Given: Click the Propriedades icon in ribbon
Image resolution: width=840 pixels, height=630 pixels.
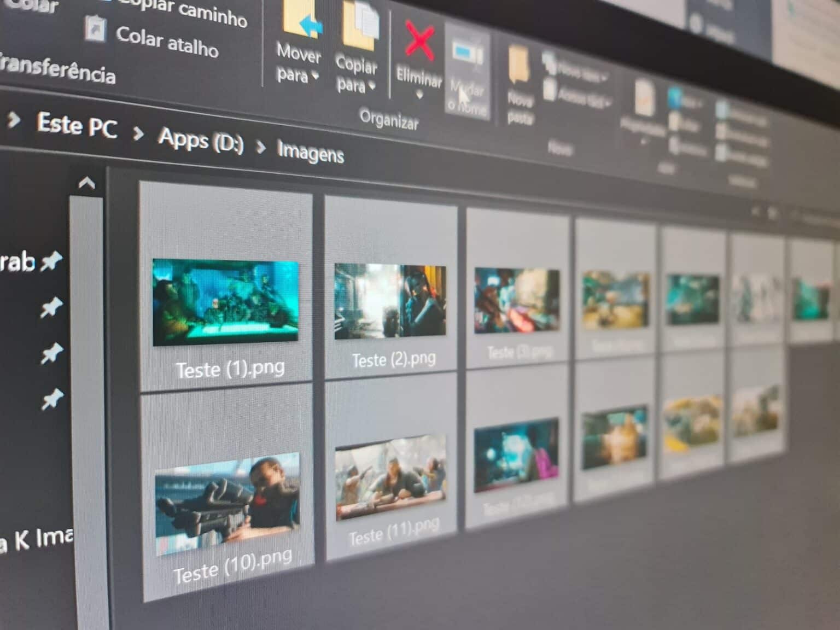Looking at the screenshot, I should click(644, 98).
